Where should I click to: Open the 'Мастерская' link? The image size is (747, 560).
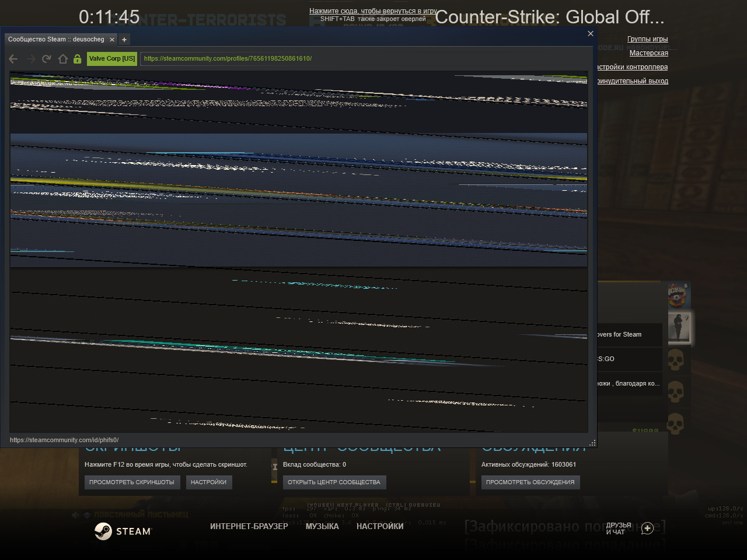click(649, 53)
